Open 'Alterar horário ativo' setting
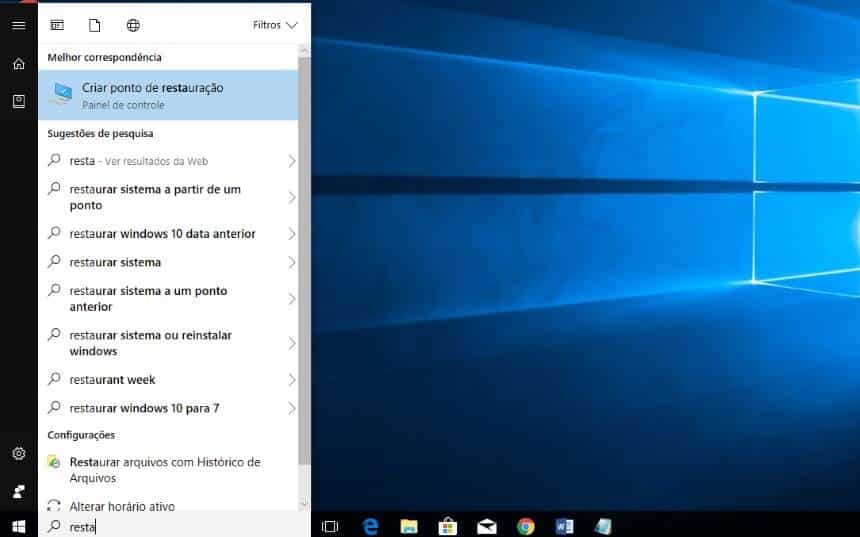Image resolution: width=860 pixels, height=537 pixels. pyautogui.click(x=168, y=506)
